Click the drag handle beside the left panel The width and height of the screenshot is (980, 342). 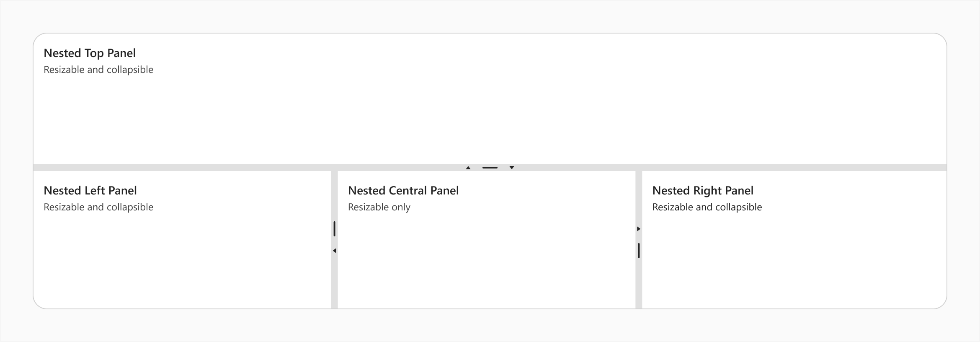[334, 229]
